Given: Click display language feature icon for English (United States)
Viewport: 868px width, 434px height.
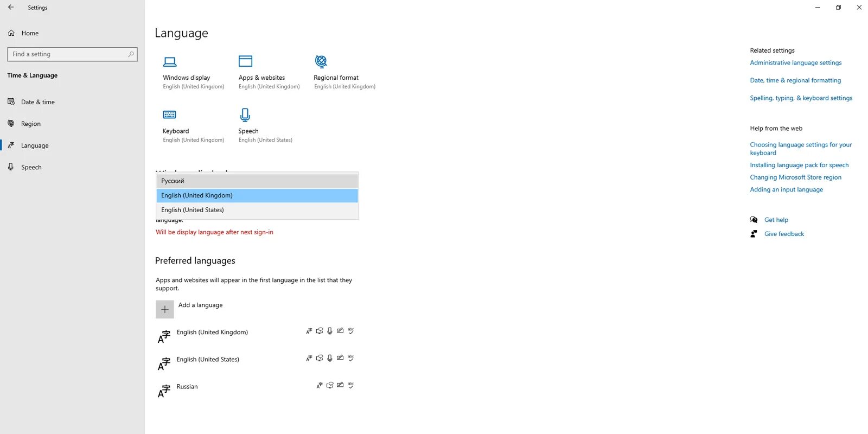Looking at the screenshot, I should pos(309,358).
